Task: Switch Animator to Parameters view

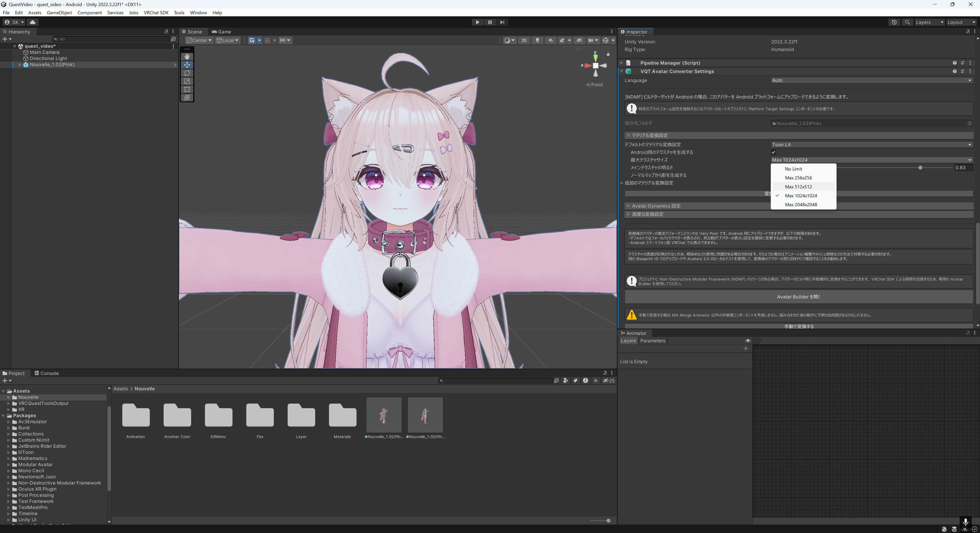Action: (x=653, y=341)
